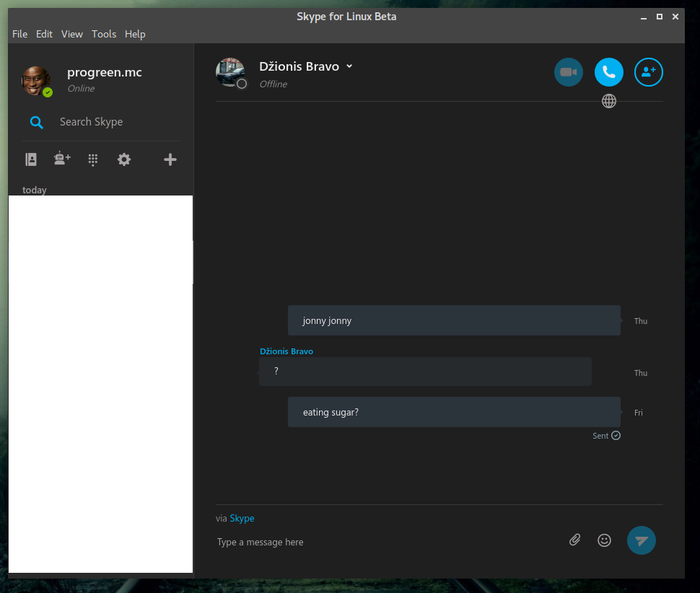700x593 pixels.
Task: Select the 'jonny jonny' message bubble
Action: coord(454,320)
